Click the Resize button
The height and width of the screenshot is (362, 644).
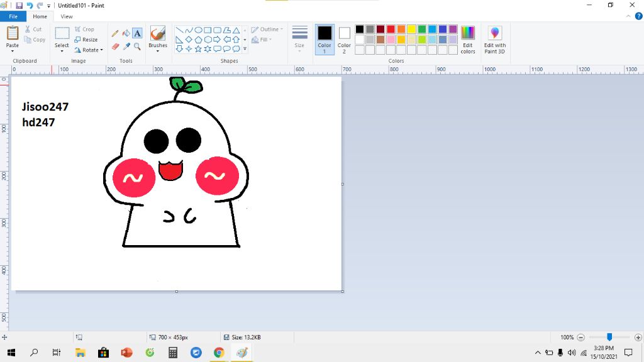coord(86,40)
